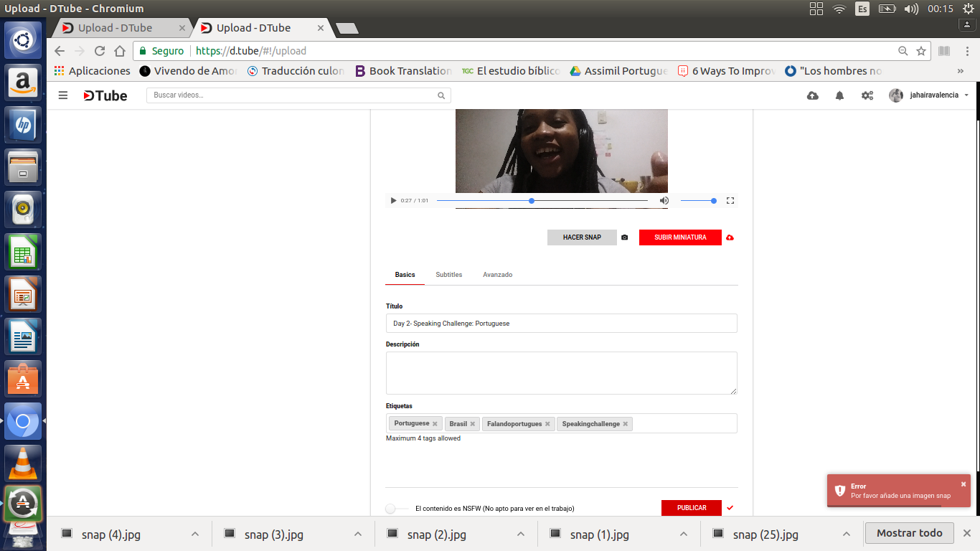
Task: Open the Aplicaciones bookmark
Action: 93,71
